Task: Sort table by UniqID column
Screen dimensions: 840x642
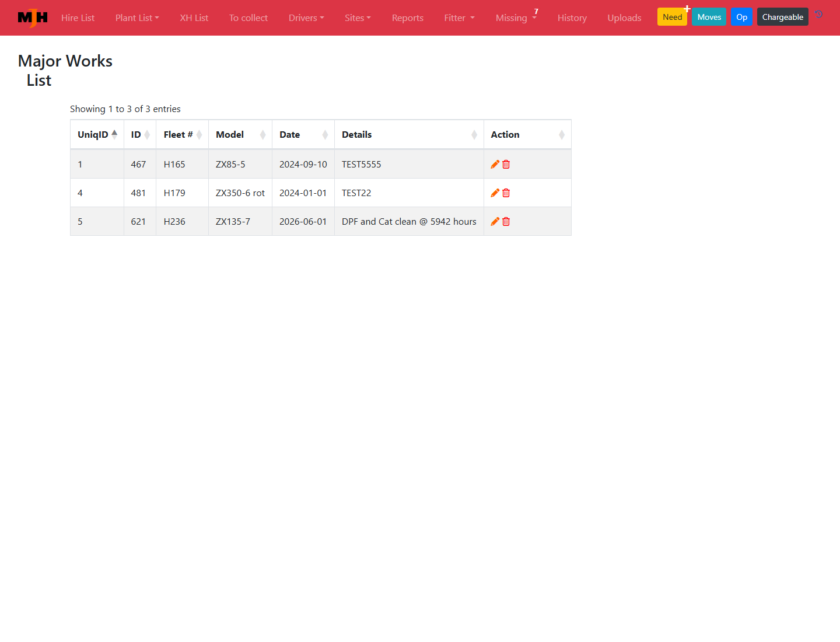Action: tap(97, 135)
